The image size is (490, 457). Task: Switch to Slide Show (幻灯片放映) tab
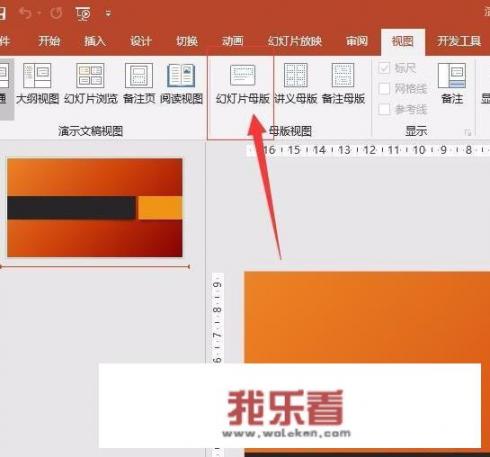[x=295, y=41]
